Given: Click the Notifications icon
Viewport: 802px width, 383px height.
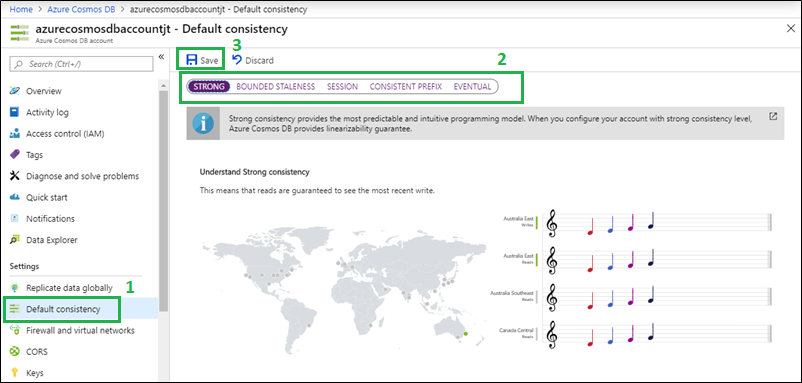Looking at the screenshot, I should tap(15, 219).
